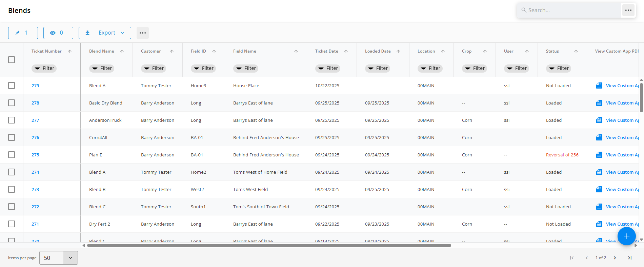
Task: Select the checkbox for ticket 278
Action: [x=12, y=103]
